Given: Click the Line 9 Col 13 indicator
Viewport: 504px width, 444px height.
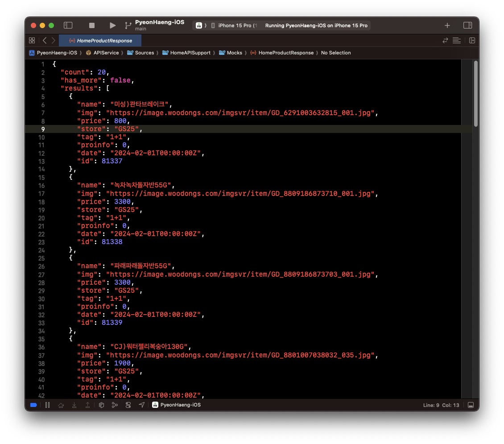Looking at the screenshot, I should coord(441,405).
